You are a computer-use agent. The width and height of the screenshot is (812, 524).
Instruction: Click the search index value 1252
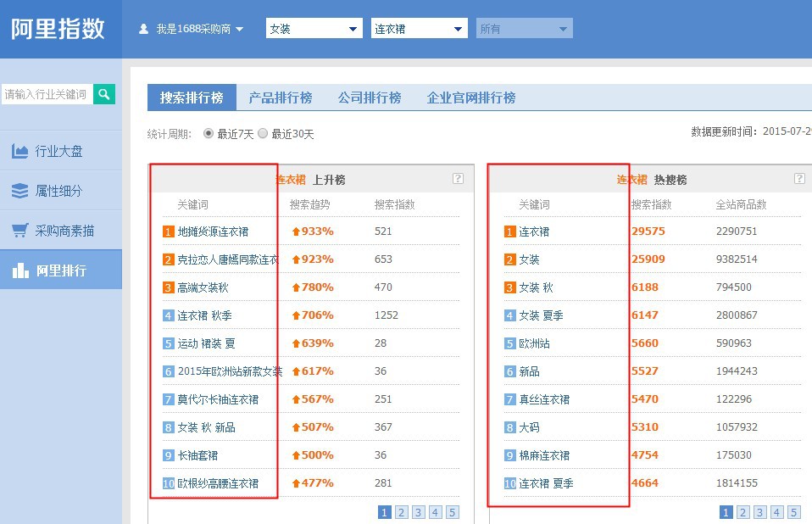387,315
